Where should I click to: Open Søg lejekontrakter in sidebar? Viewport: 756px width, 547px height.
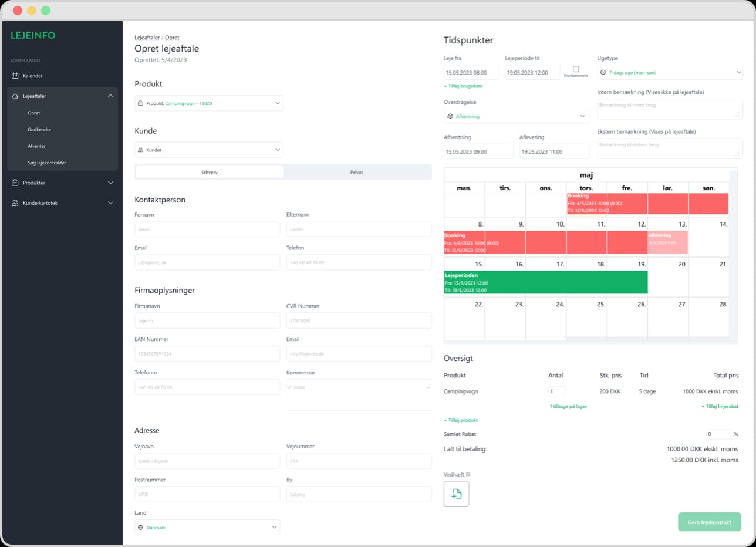click(x=46, y=163)
